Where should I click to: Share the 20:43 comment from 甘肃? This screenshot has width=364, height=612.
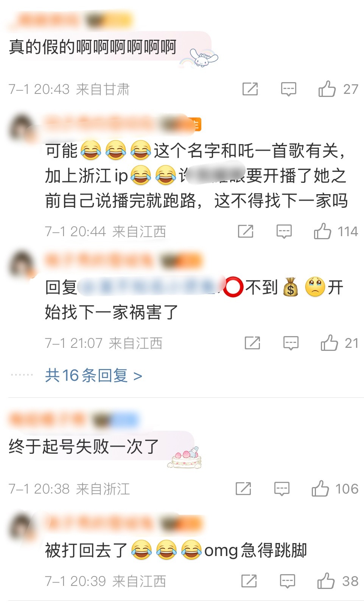pos(250,89)
